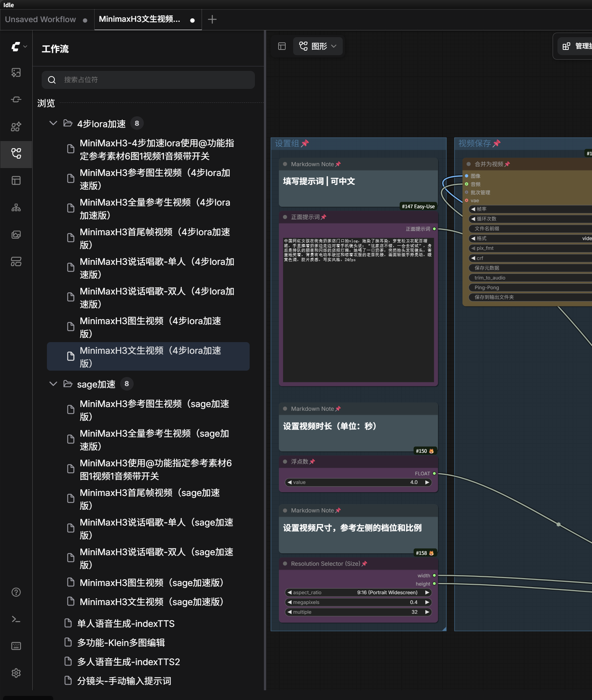Image resolution: width=592 pixels, height=700 pixels.
Task: Focus the 搜索占位符 search field
Action: pos(148,80)
